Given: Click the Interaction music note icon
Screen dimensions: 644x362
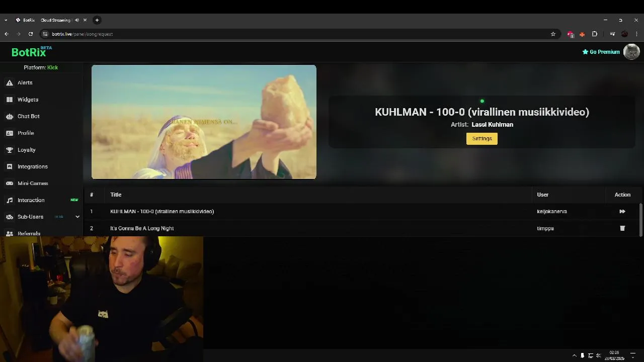Looking at the screenshot, I should (9, 200).
